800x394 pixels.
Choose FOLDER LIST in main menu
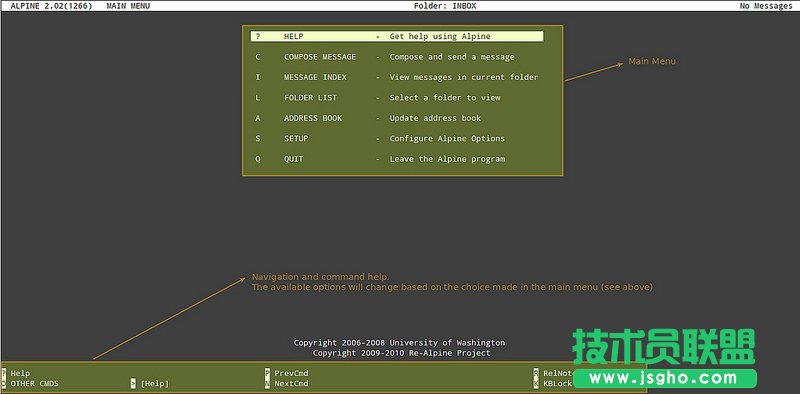pyautogui.click(x=310, y=97)
